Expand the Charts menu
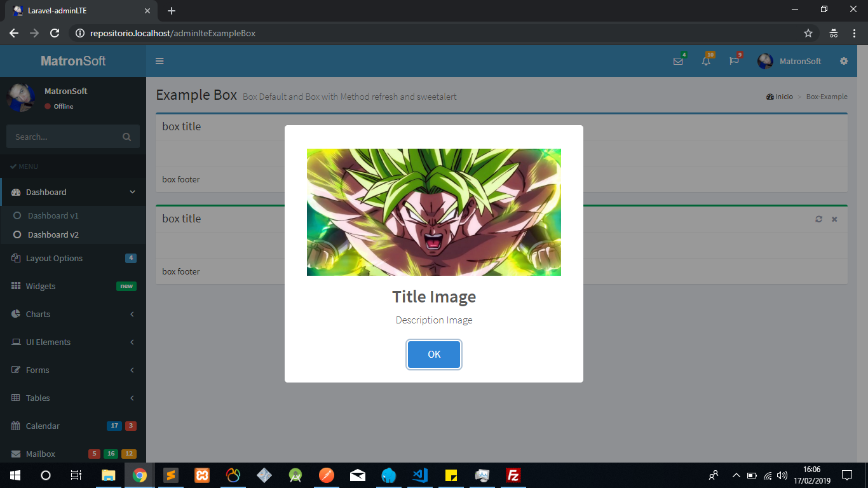Screen dimensions: 868x488 tap(73, 314)
